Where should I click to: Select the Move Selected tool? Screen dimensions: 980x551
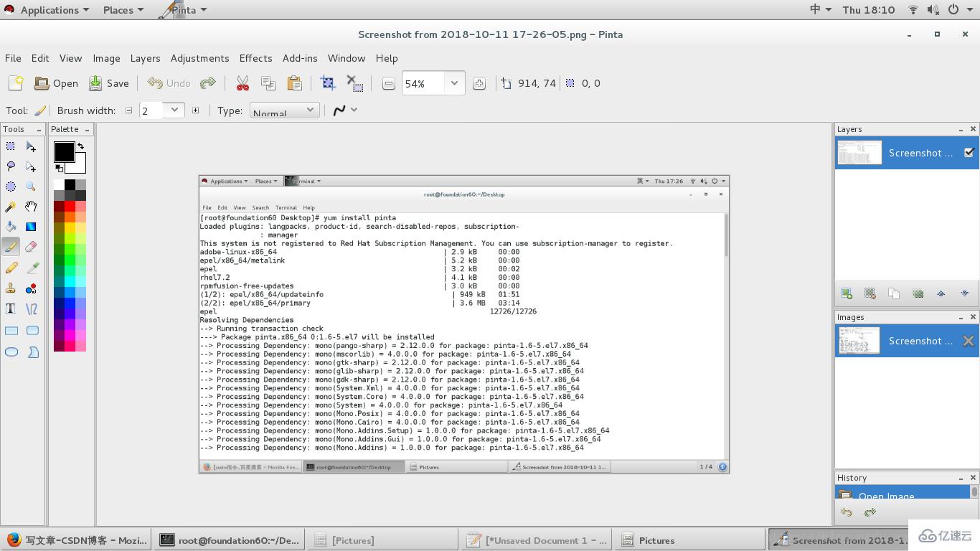[31, 146]
